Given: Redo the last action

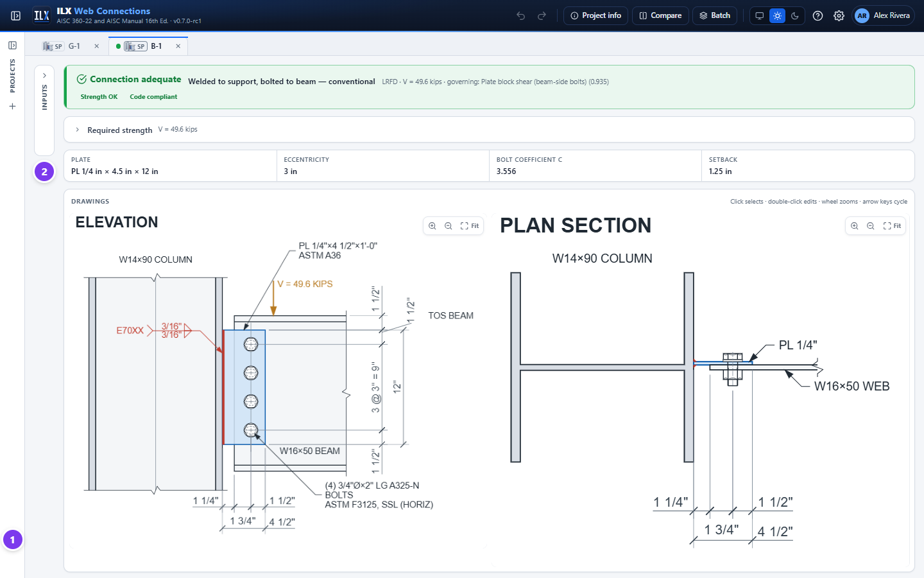Looking at the screenshot, I should click(x=542, y=15).
